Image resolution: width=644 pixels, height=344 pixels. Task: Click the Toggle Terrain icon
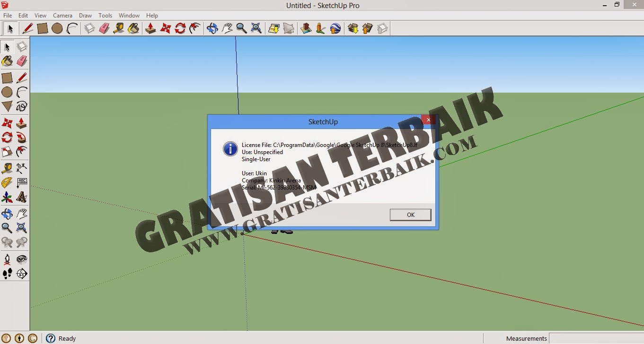[x=289, y=29]
